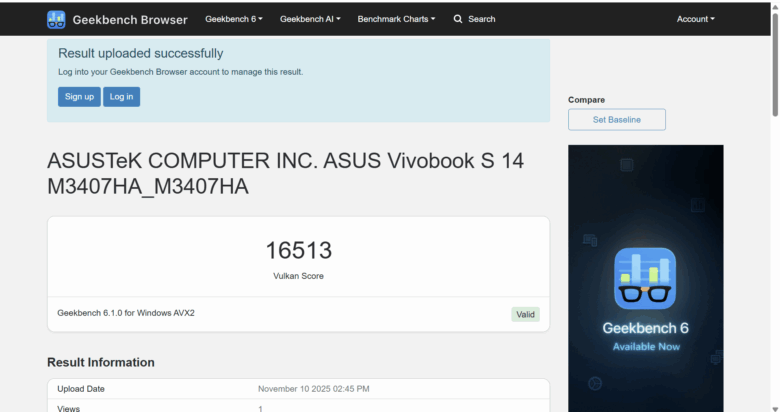780x412 pixels.
Task: Click the Valid status badge
Action: (x=525, y=314)
